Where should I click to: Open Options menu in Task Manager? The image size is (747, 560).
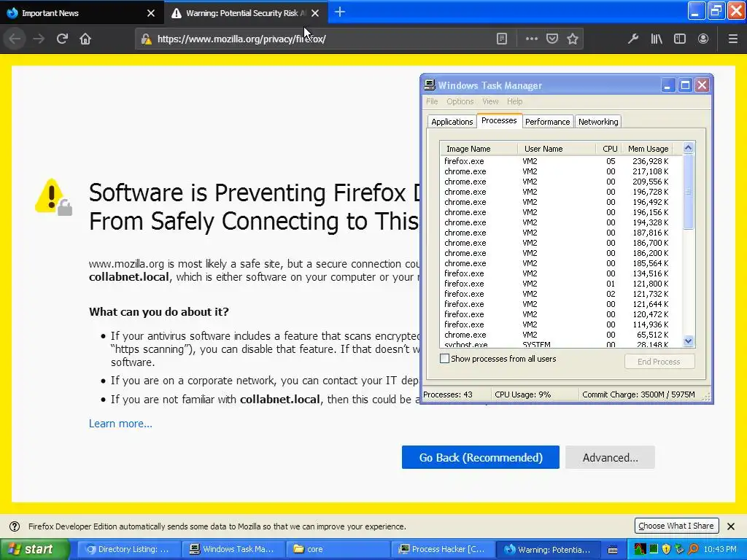[460, 101]
